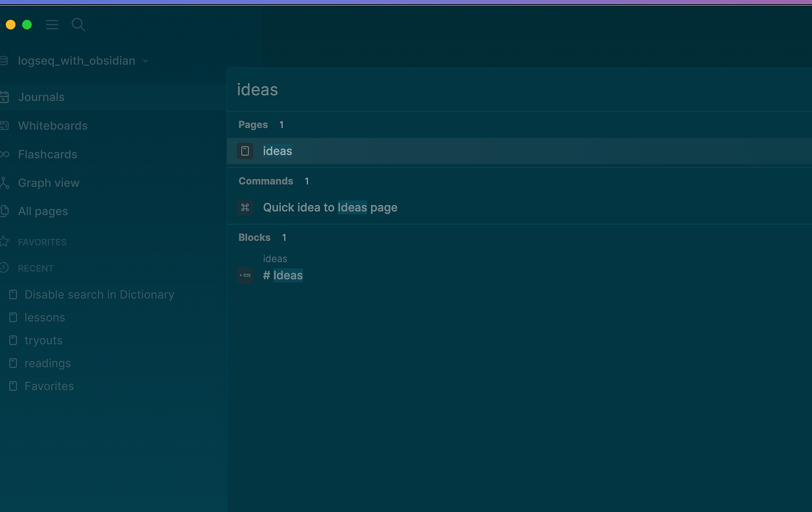Click the Pages group header
This screenshot has width=812, height=512.
253,125
